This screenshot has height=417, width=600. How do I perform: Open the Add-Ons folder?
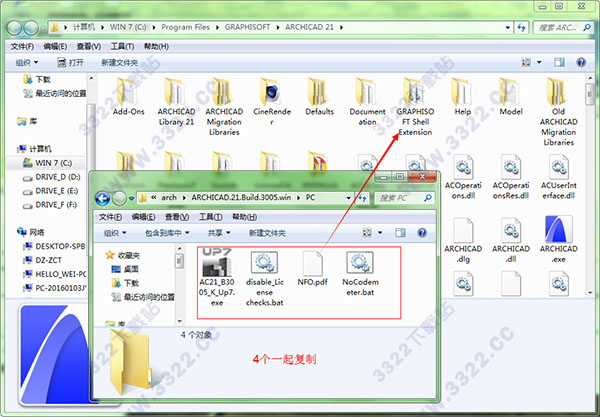point(129,97)
